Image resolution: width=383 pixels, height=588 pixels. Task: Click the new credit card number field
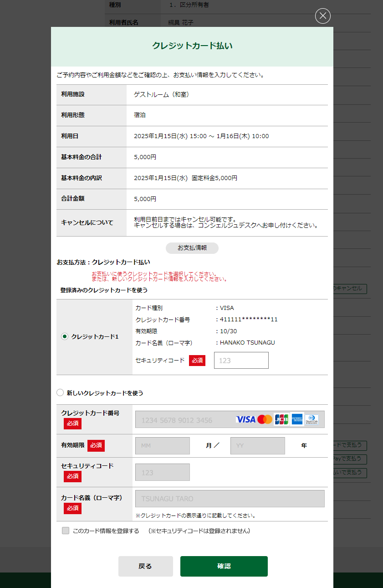coord(184,420)
